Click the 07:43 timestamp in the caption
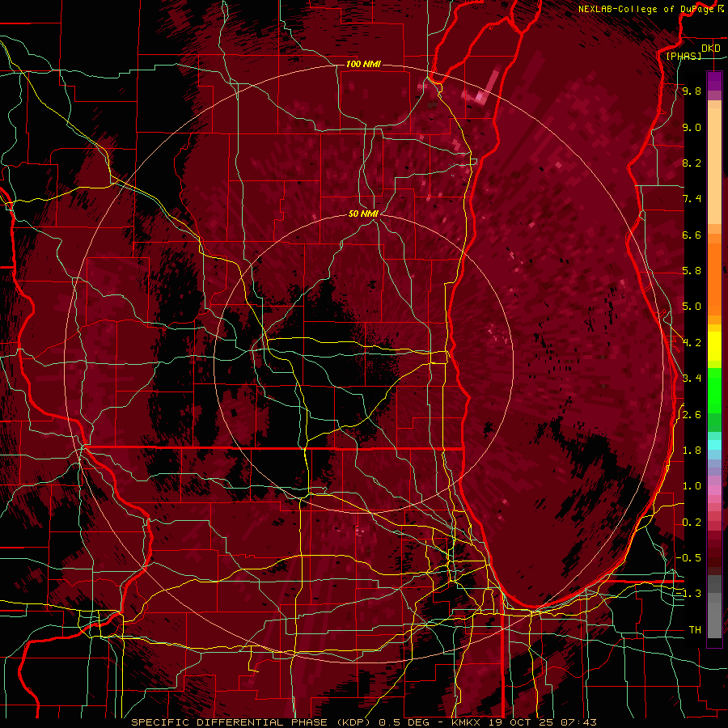This screenshot has width=728, height=728. 578,722
